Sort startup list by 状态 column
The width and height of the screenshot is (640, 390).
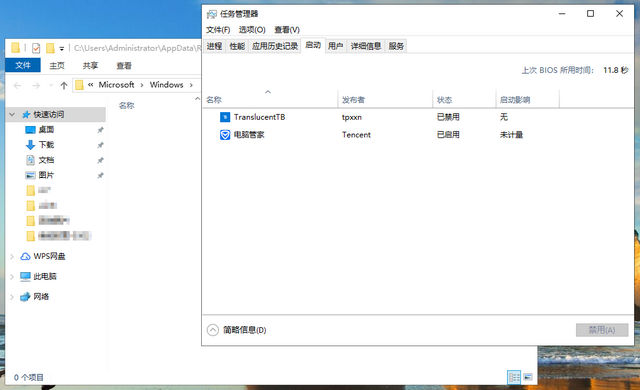(x=464, y=100)
